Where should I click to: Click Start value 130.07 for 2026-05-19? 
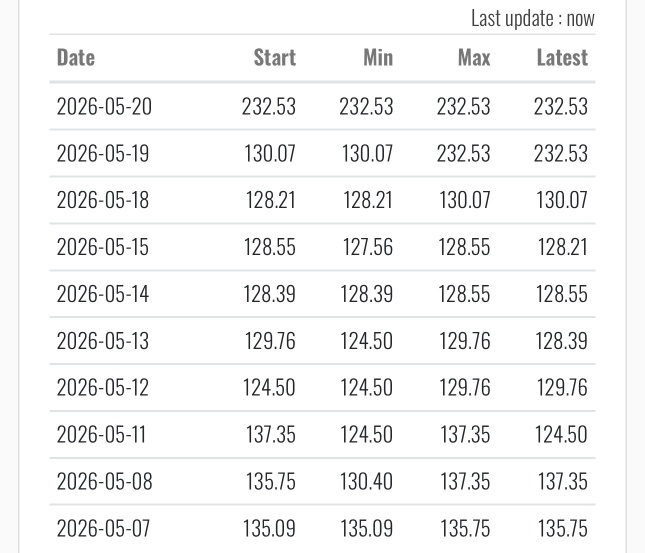point(270,153)
